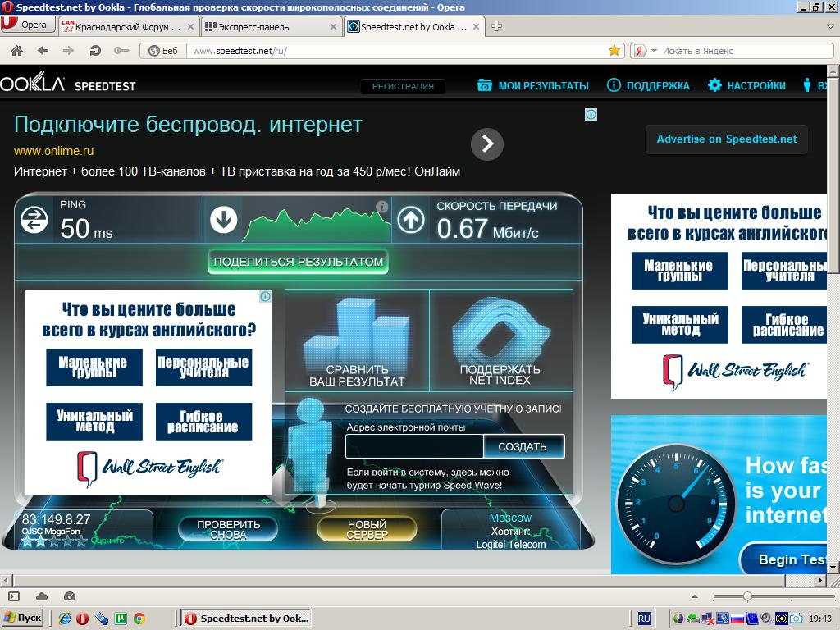Open НАСТРОЙКИ menu item
The image size is (840, 630).
[756, 85]
